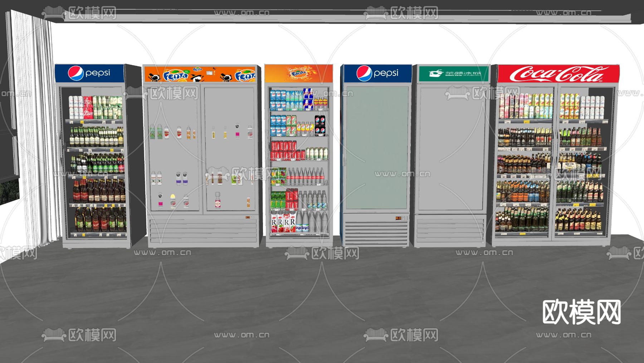Click the Pepsi sign on the beer-stocked leftmost fridge
The height and width of the screenshot is (363, 644).
[x=89, y=73]
